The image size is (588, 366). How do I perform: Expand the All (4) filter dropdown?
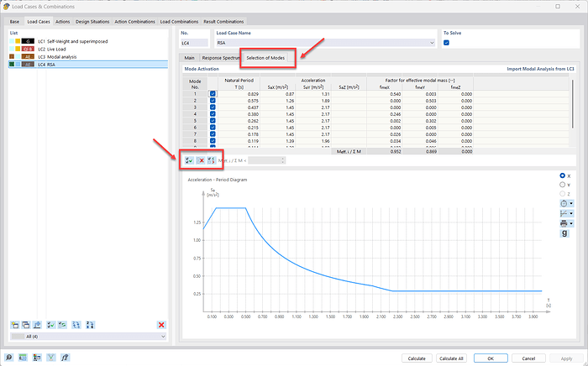click(x=162, y=337)
